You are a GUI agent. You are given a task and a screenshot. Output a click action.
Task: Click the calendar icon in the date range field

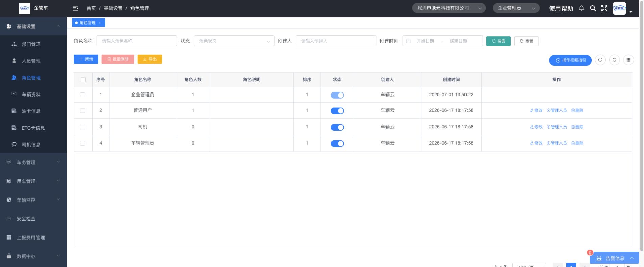tap(408, 41)
